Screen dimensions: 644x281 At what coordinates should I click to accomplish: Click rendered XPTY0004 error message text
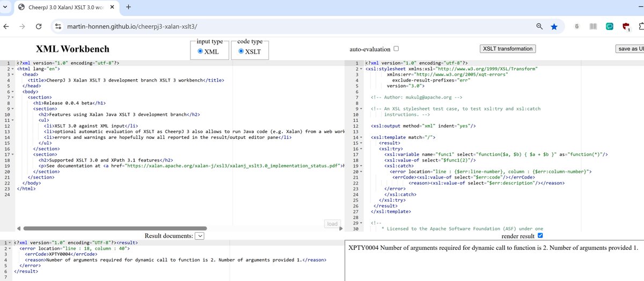tap(493, 248)
